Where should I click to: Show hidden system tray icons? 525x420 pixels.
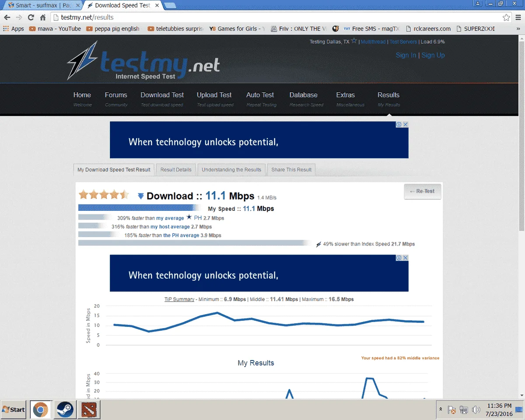(x=440, y=410)
